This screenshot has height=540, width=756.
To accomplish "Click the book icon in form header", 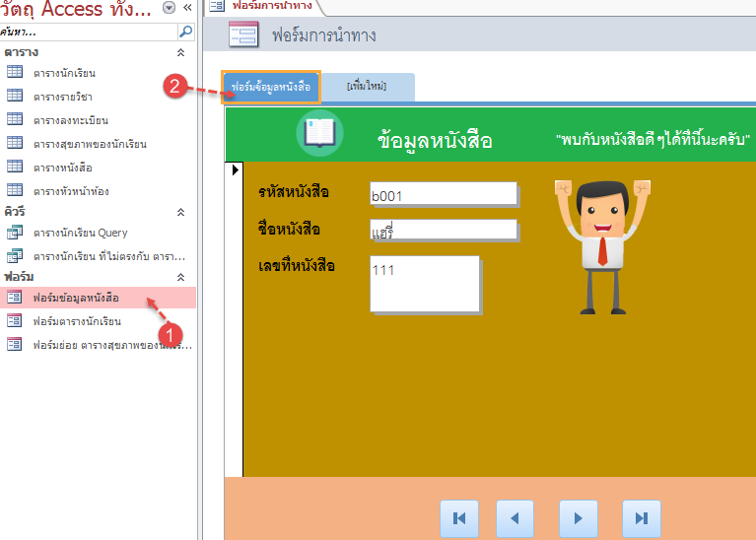I will (319, 134).
